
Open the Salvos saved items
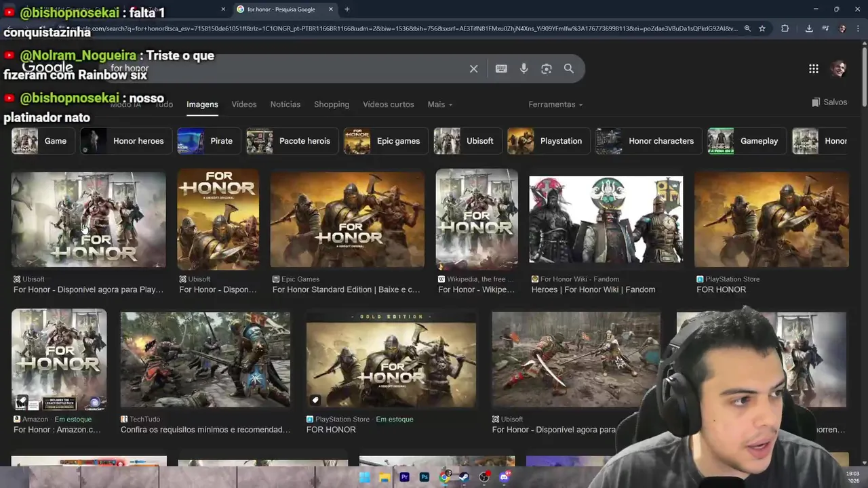(x=829, y=102)
